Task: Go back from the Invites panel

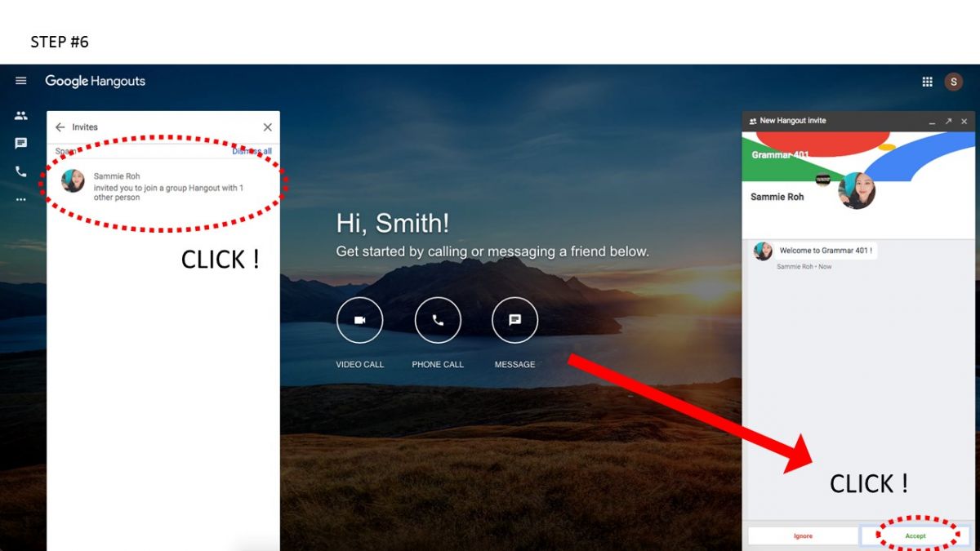Action: point(60,127)
